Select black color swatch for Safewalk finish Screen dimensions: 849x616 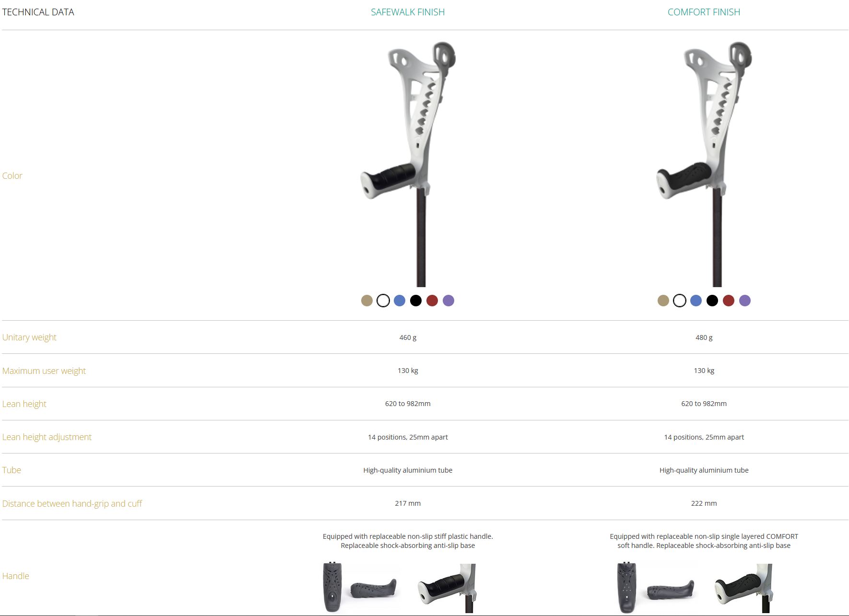coord(416,301)
